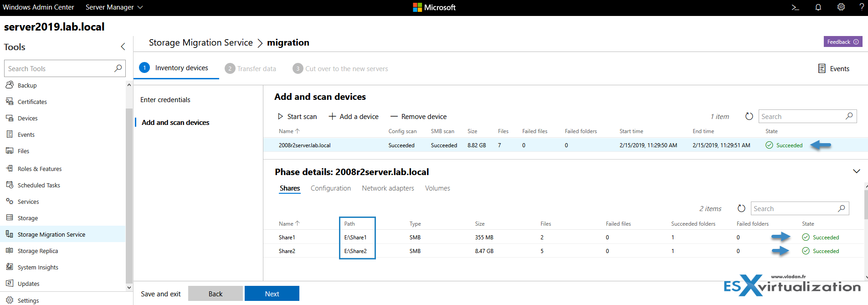
Task: Go to Storage Migration Service breadcrumb
Action: (200, 42)
